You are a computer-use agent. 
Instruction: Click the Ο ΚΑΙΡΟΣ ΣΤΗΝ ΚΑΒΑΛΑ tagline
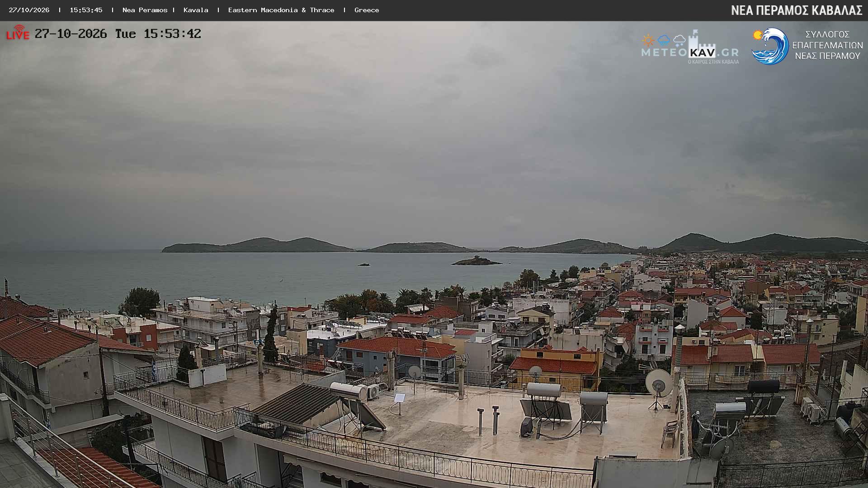click(x=713, y=61)
